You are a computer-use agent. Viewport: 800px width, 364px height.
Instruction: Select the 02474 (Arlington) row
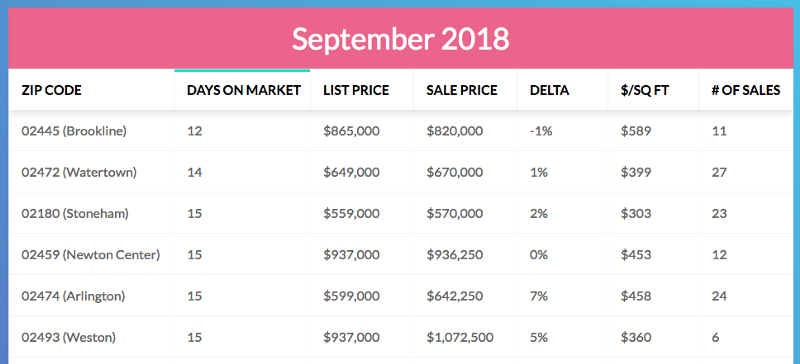401,296
